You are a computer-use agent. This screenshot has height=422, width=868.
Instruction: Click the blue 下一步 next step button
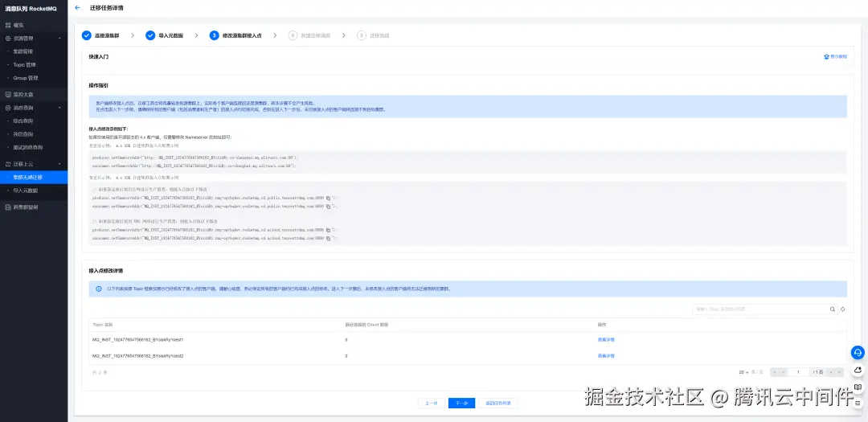pos(461,404)
